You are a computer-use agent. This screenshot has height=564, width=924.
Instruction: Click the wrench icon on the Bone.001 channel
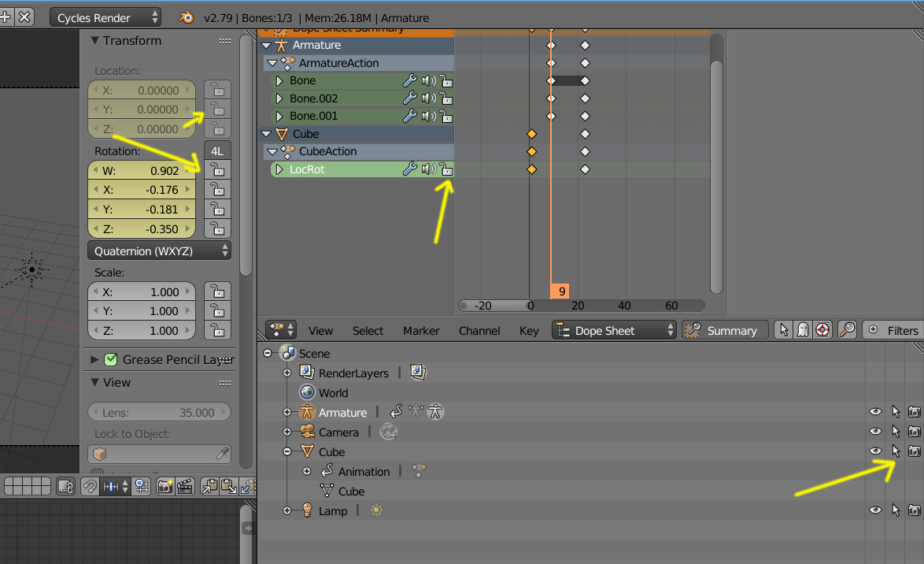(x=409, y=116)
